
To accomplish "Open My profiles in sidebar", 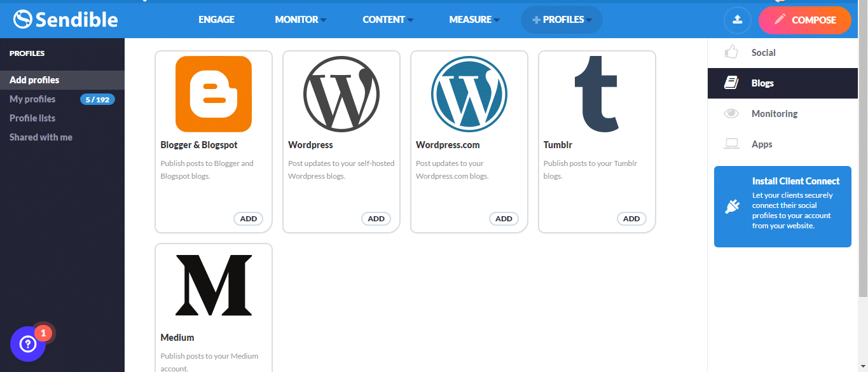I will tap(32, 99).
